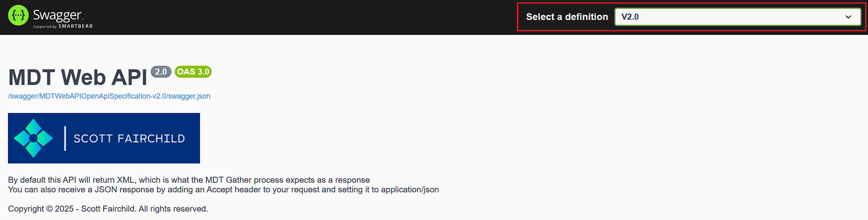Click the gray 2.0 version badge
This screenshot has width=868, height=220.
click(x=161, y=72)
